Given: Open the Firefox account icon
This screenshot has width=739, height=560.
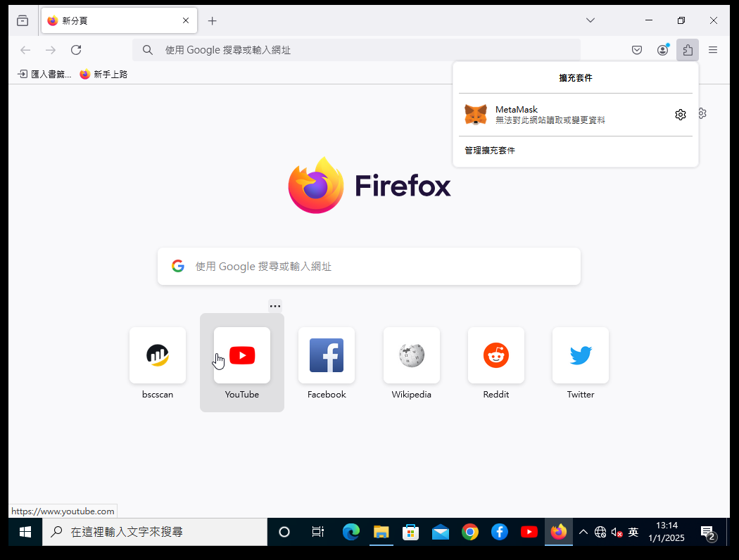Looking at the screenshot, I should (663, 50).
